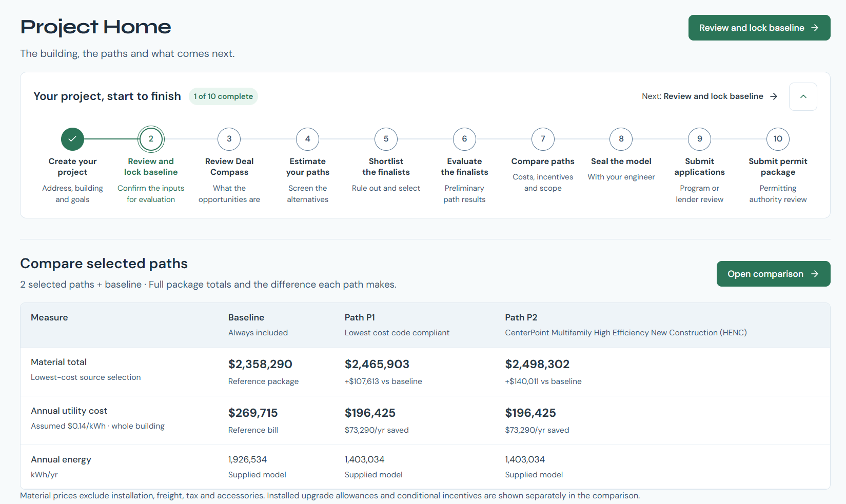Click the Reference bill caption
Viewport: 846px width, 504px height.
(253, 430)
